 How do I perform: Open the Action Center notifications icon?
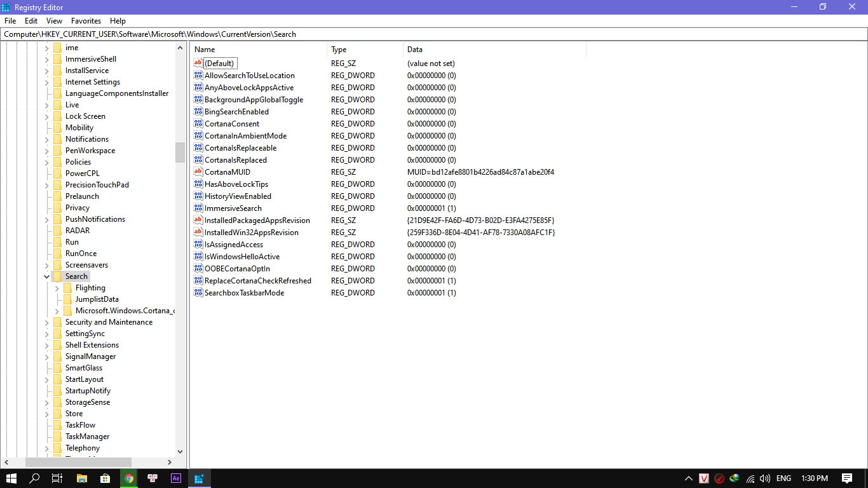click(847, 478)
